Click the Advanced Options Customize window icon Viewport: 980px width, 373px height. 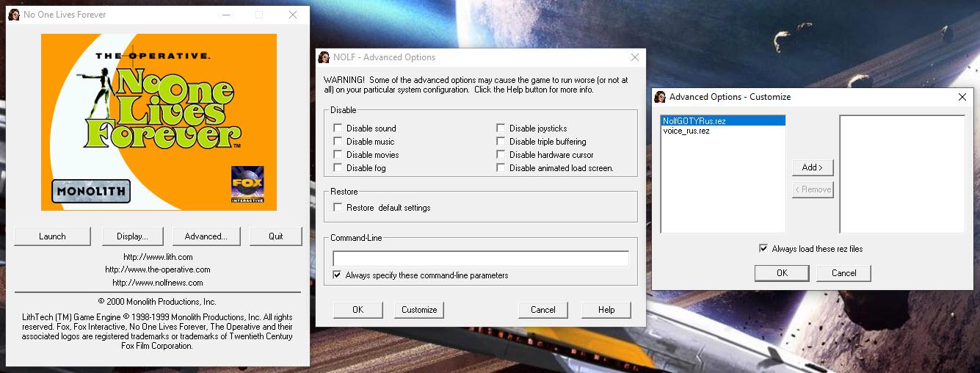click(x=660, y=97)
